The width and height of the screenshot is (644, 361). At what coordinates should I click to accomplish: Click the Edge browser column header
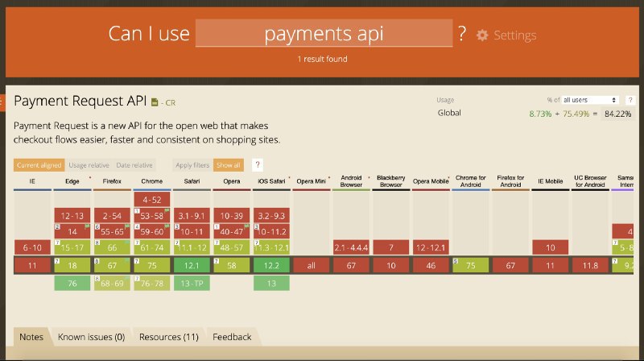click(x=72, y=181)
